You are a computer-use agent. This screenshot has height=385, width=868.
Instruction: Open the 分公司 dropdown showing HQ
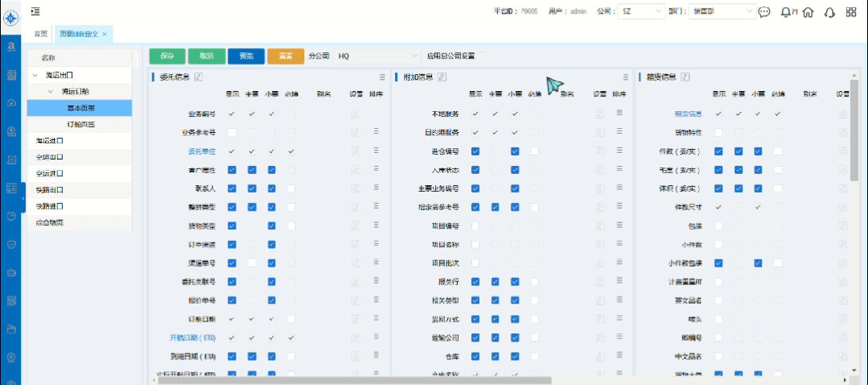coord(377,56)
